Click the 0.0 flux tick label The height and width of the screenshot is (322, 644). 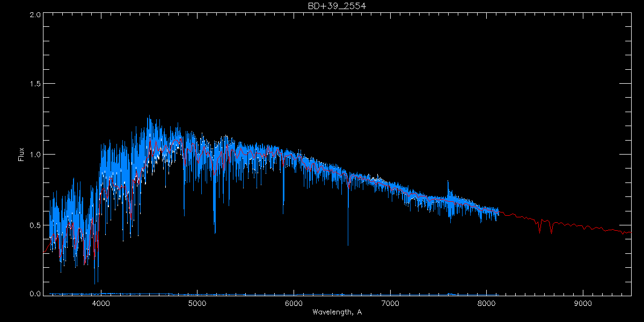35,294
